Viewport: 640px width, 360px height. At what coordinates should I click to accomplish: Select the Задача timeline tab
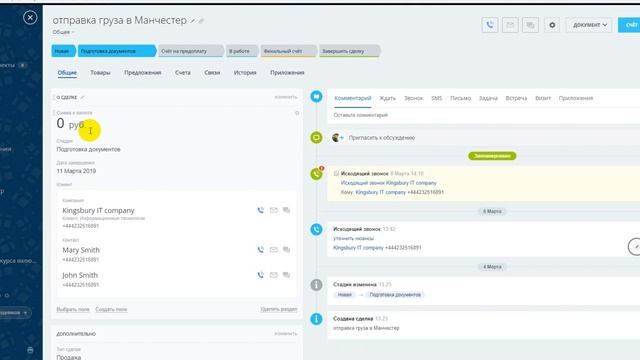pos(488,98)
